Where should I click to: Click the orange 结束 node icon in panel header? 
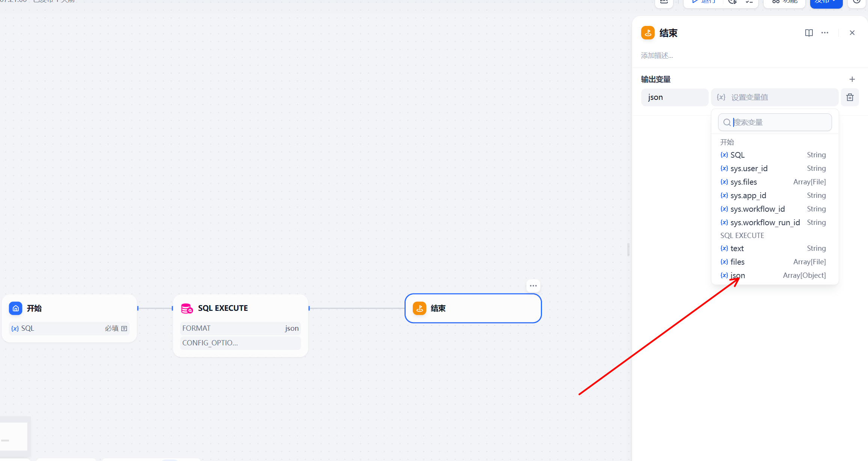point(648,33)
